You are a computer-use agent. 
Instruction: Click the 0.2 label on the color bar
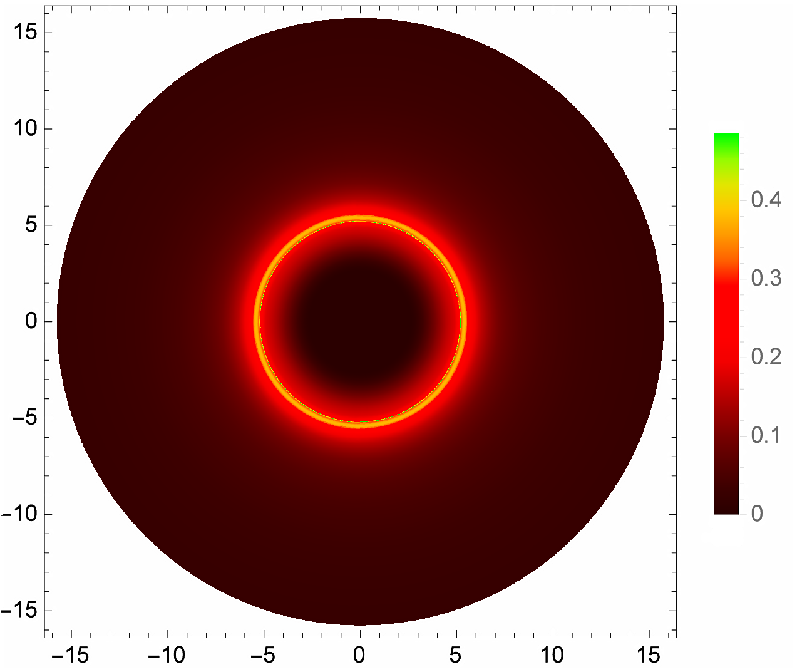tap(766, 356)
